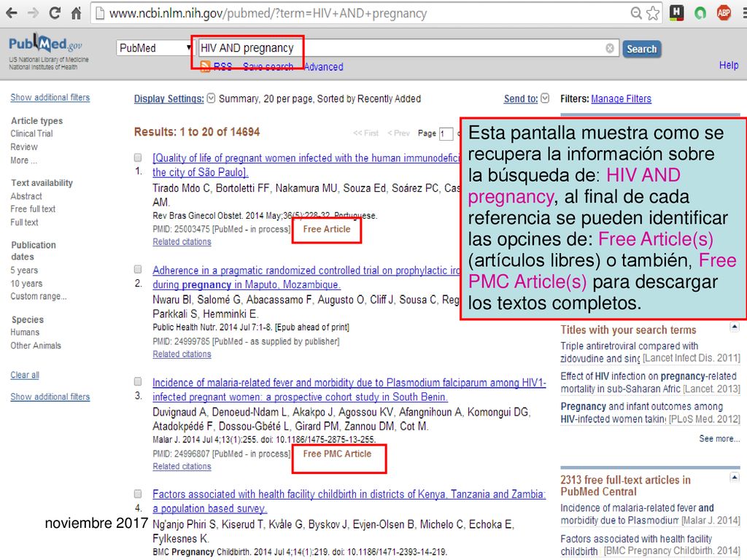Go to PubMed home via the logo
The image size is (747, 560).
(46, 44)
